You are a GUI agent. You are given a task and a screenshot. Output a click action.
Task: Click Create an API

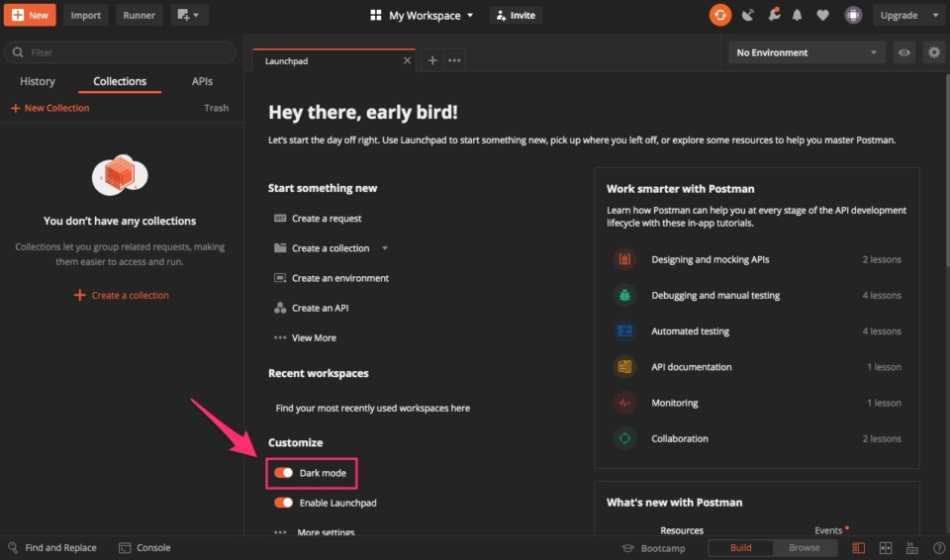point(312,308)
